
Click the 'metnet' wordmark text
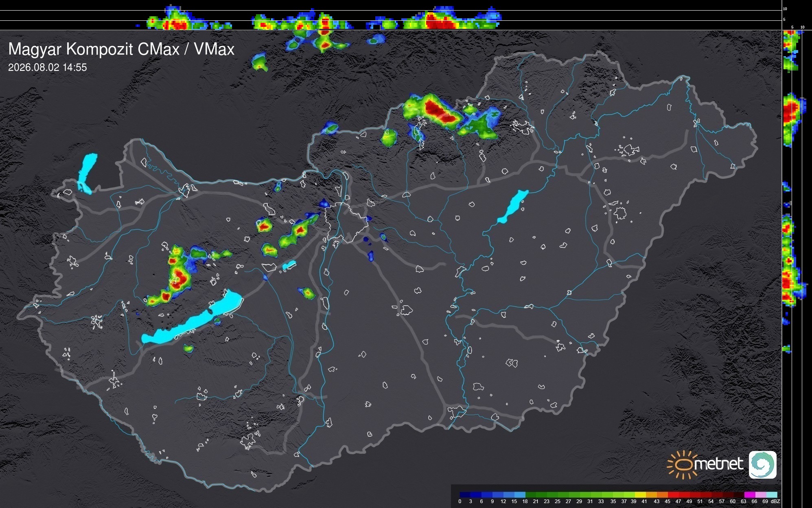point(719,464)
